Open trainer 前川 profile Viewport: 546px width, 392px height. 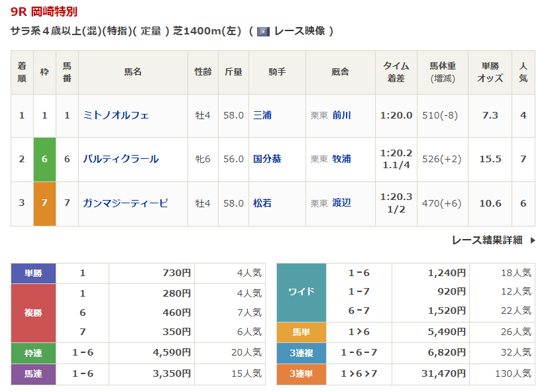pyautogui.click(x=342, y=115)
